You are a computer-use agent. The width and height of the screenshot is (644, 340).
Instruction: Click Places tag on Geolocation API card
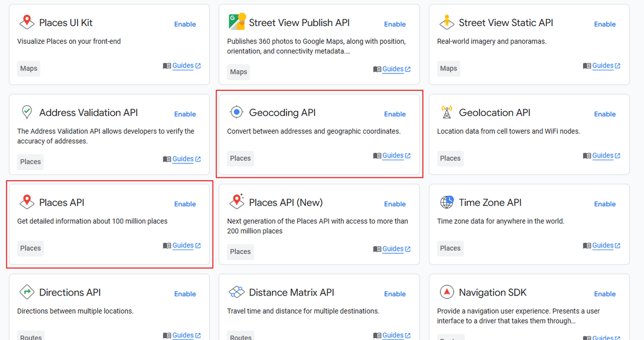pos(450,159)
